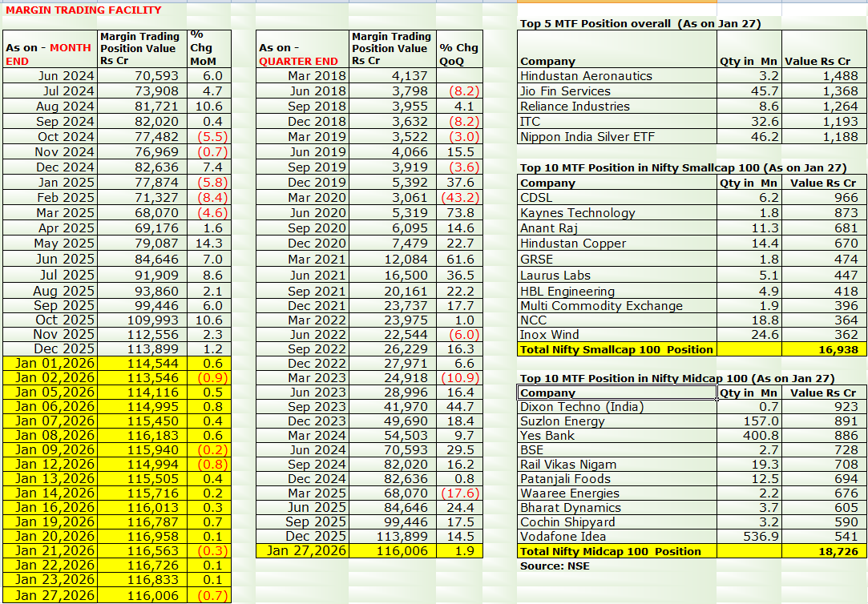The height and width of the screenshot is (604, 868).
Task: Click the Source: NSE note
Action: pos(555,566)
